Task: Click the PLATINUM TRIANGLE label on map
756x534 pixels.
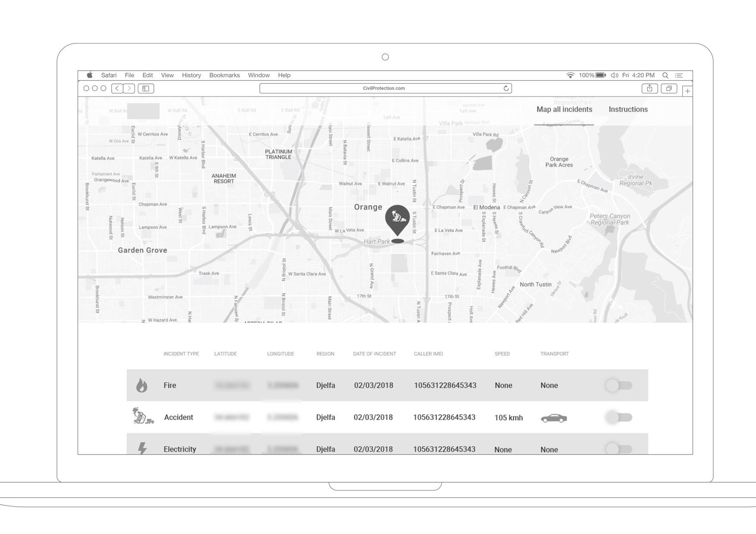Action: pos(278,155)
